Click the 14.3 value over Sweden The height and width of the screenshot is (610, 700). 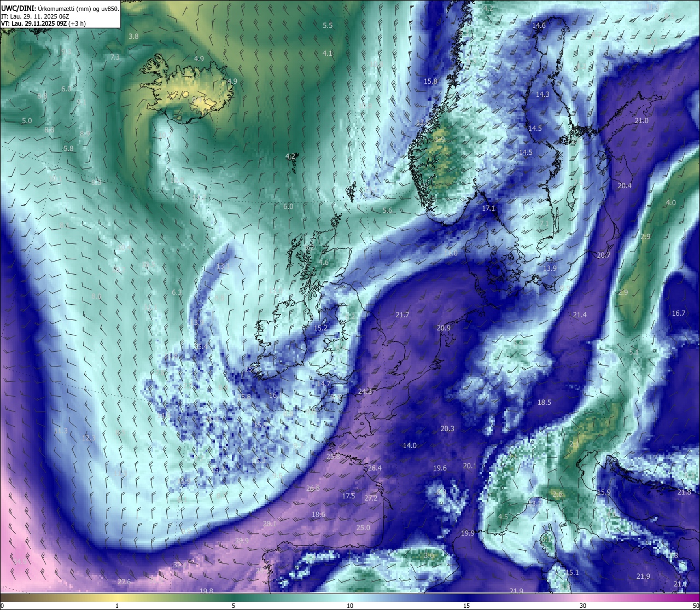click(x=542, y=95)
